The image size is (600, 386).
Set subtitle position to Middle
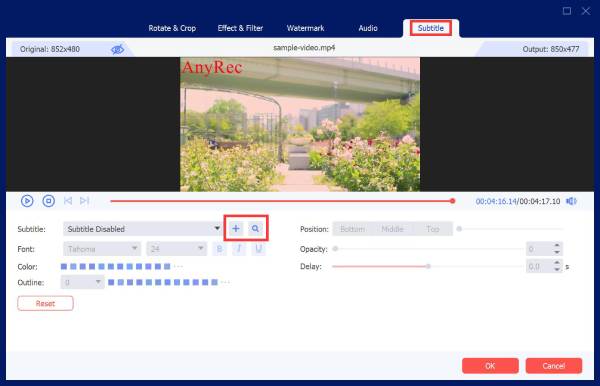click(x=393, y=229)
